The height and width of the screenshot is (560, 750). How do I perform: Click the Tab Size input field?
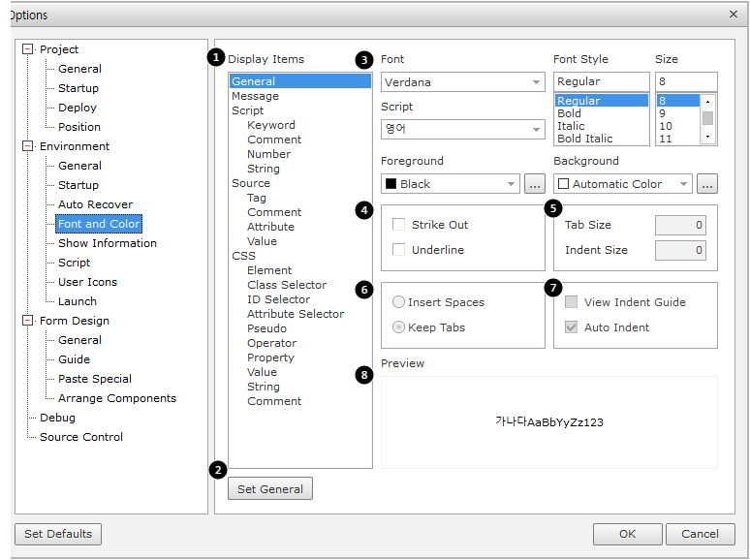click(x=680, y=225)
